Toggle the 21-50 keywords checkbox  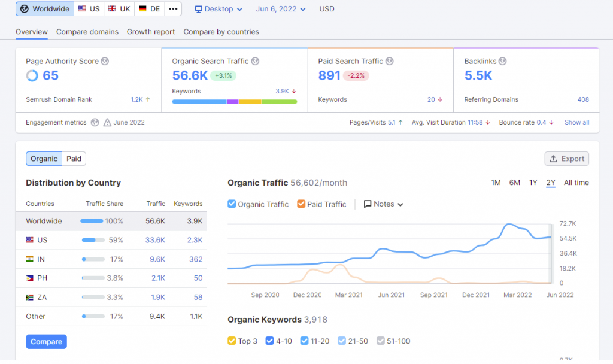click(342, 341)
